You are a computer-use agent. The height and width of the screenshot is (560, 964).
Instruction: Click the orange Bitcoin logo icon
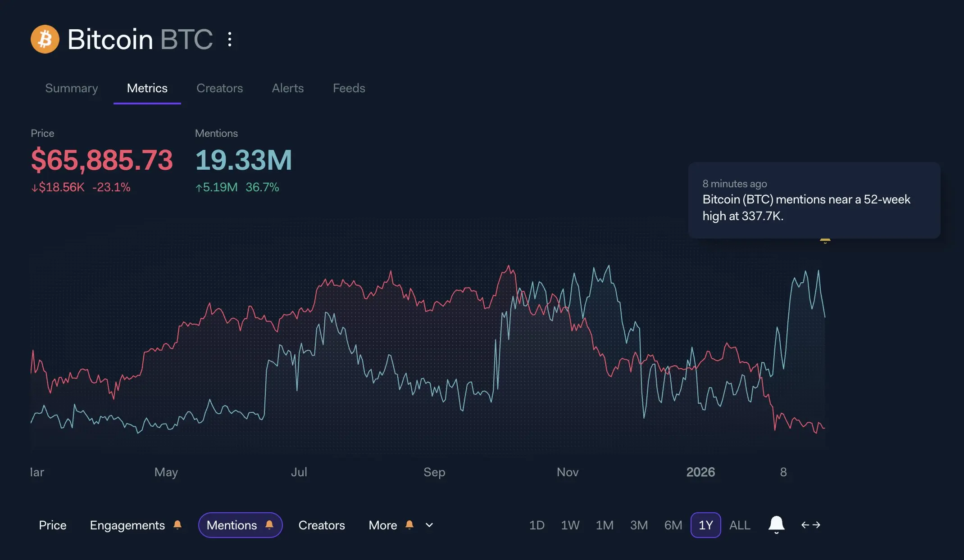click(45, 39)
